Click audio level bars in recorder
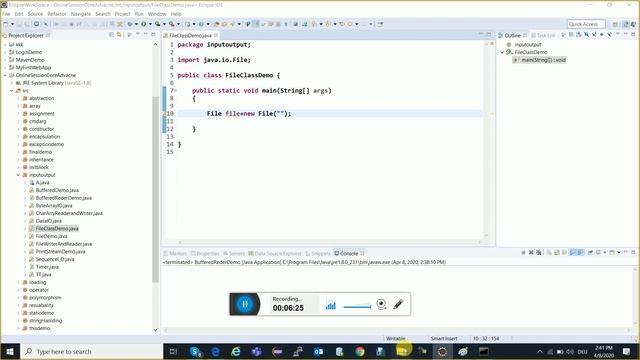 [x=331, y=305]
